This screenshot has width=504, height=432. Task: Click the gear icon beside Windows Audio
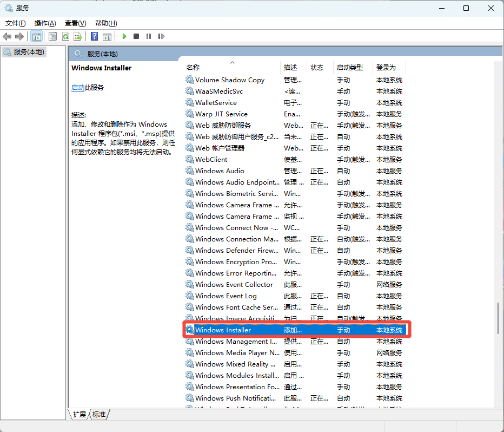point(190,171)
